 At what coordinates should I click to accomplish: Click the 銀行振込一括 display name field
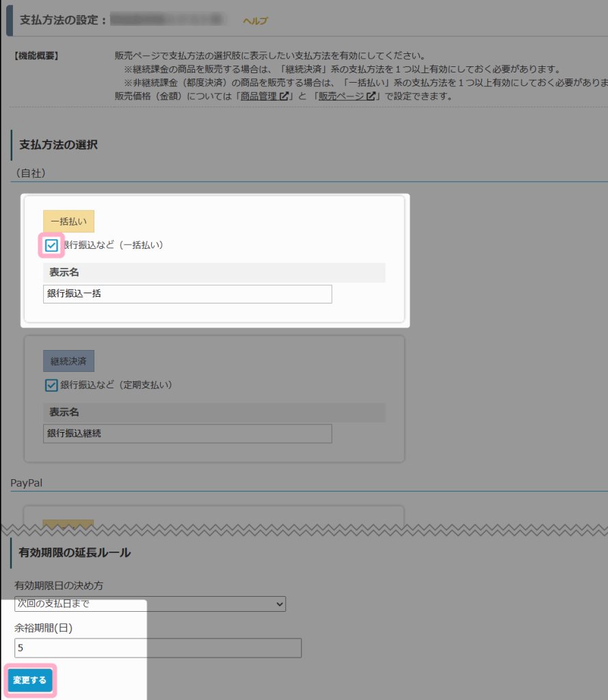(x=187, y=294)
